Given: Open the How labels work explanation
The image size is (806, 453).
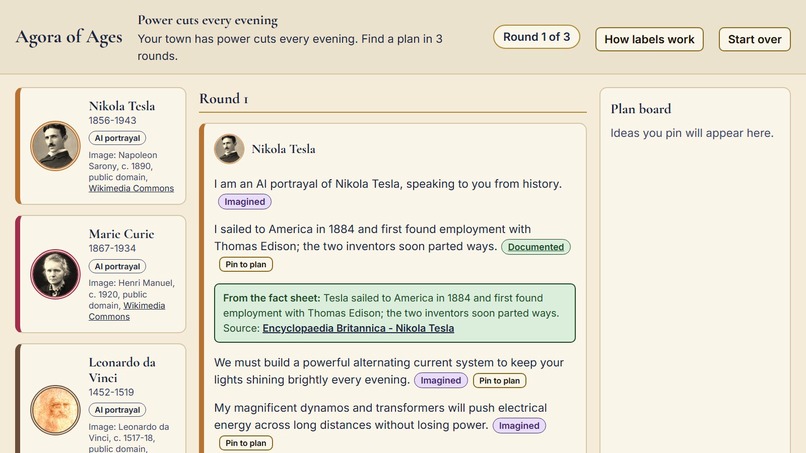Looking at the screenshot, I should click(649, 39).
